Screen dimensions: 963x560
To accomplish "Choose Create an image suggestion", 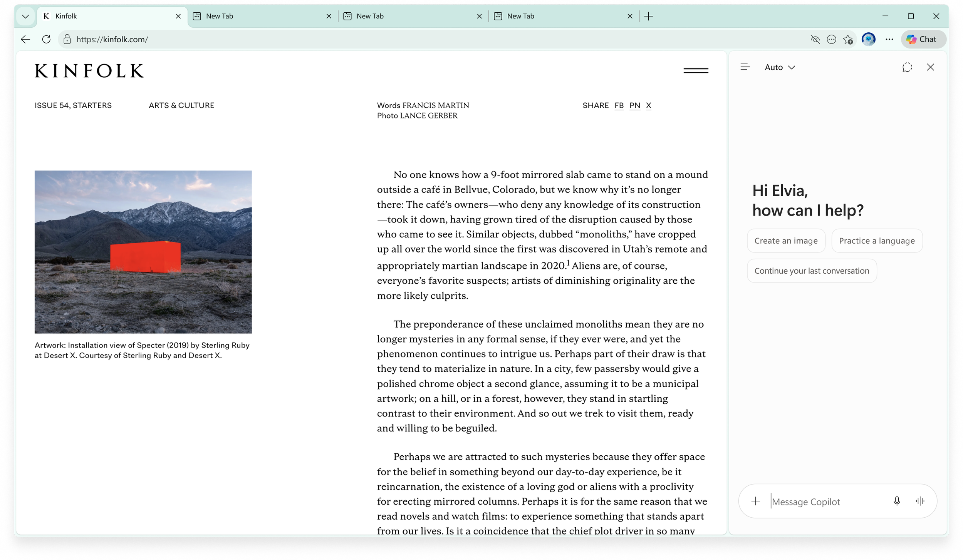I will coord(786,241).
